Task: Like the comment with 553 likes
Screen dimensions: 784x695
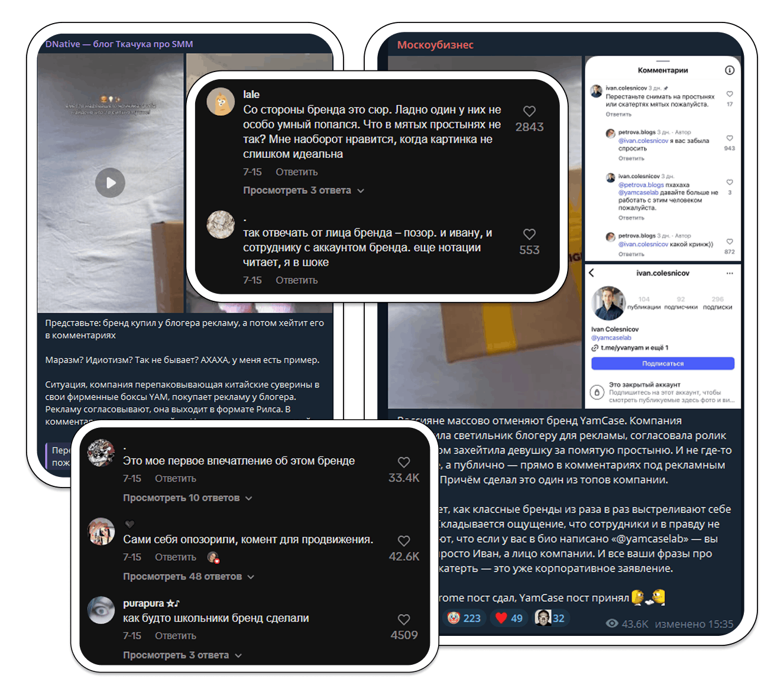Action: [x=529, y=234]
